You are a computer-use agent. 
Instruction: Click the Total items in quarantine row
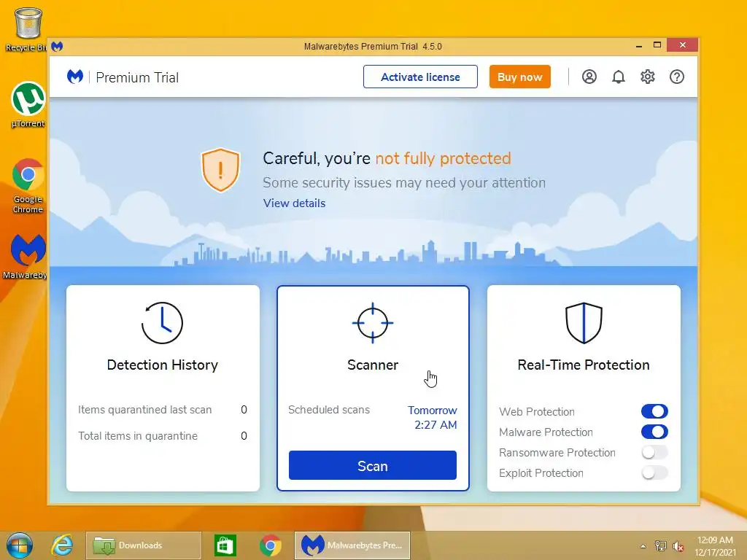(x=163, y=436)
